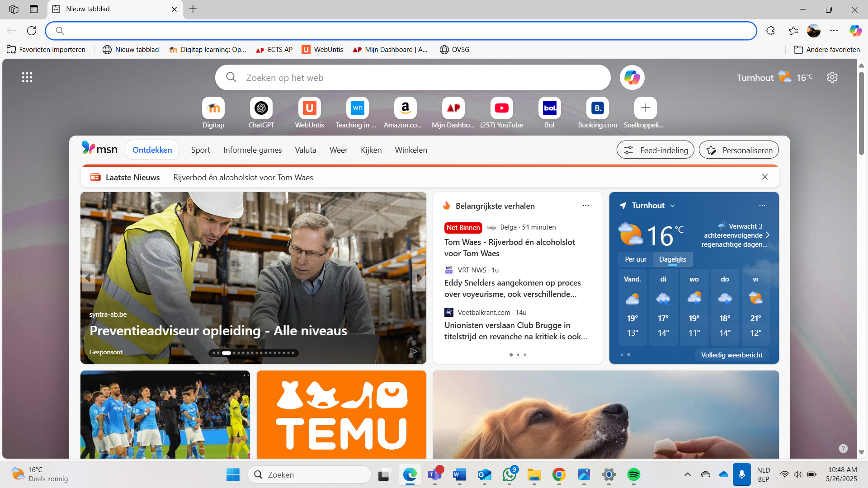Open the OVSG bookmark
This screenshot has width=868, height=488.
[x=455, y=50]
